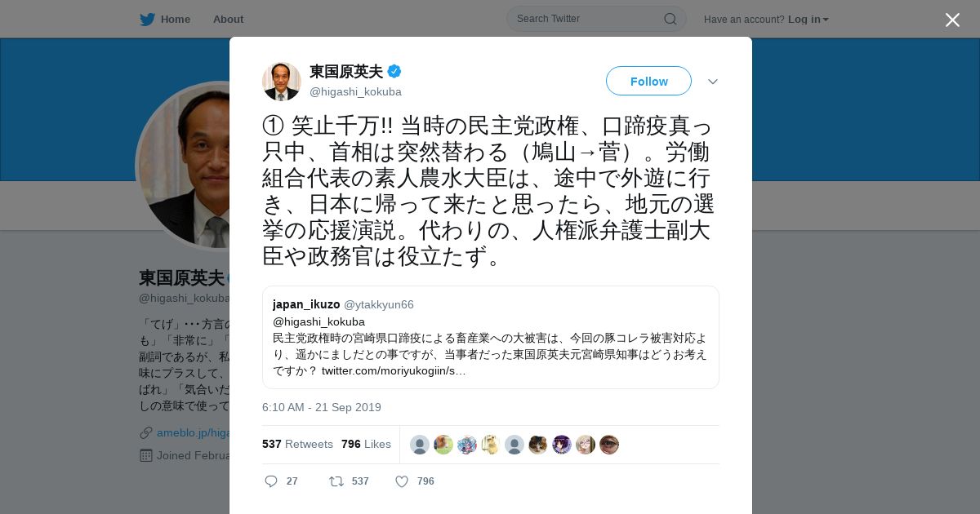Open the first liker's avatar in the row

click(x=420, y=445)
